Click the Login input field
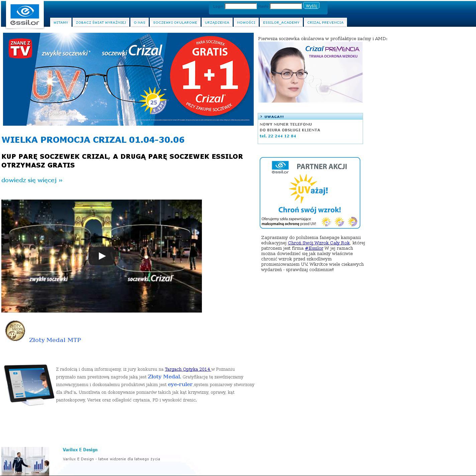Viewport: 476px width, 476px height. click(x=240, y=6)
